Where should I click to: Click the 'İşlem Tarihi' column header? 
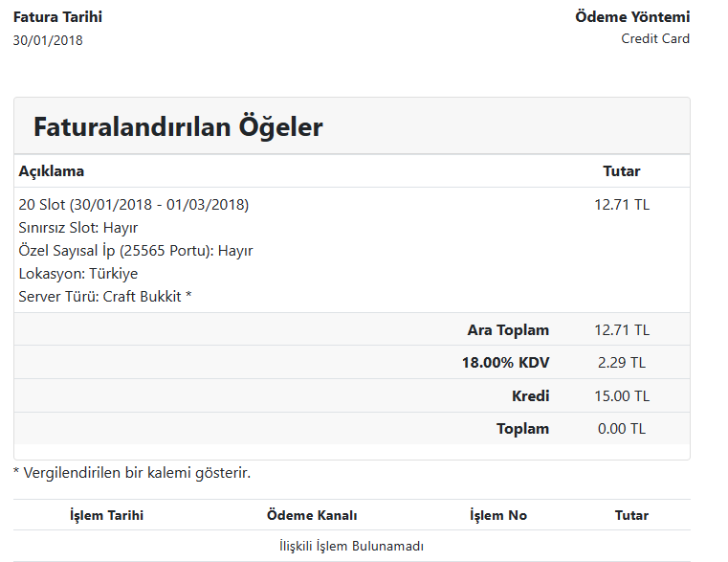click(106, 515)
